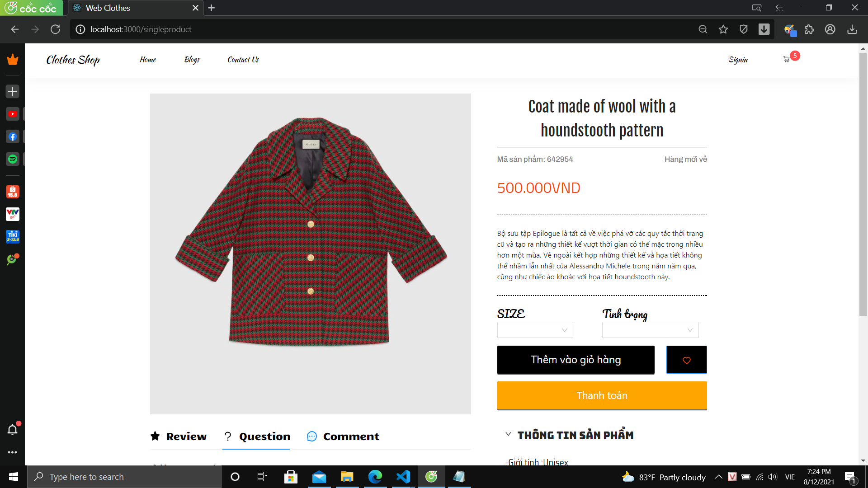Open the SIZE dropdown
The width and height of the screenshot is (868, 488).
click(534, 330)
